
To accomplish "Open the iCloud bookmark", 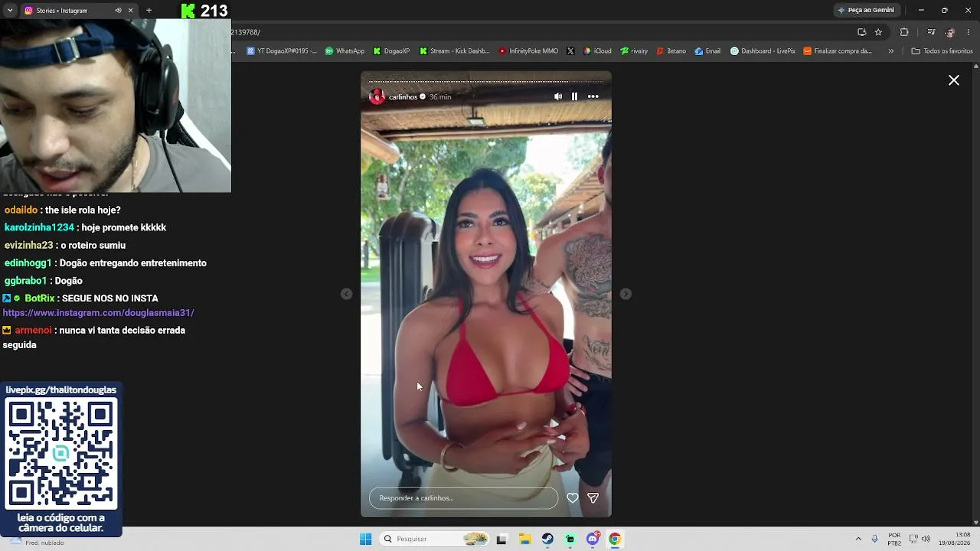I will point(597,51).
